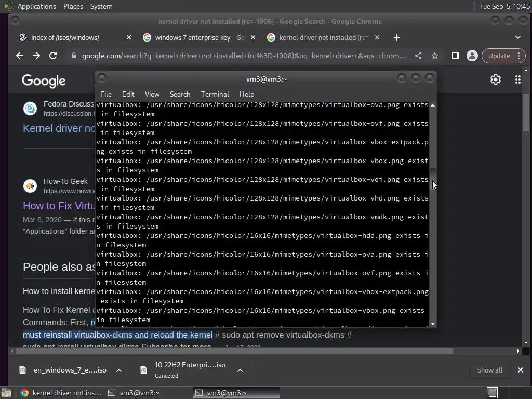The height and width of the screenshot is (399, 532).
Task: Open 'Kernel driver no...' Fedora result link
Action: click(59, 128)
